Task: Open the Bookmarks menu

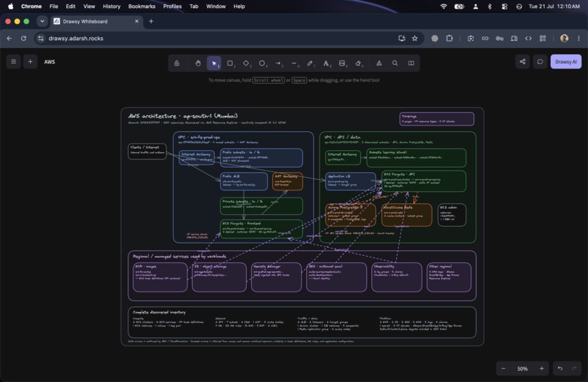Action: click(142, 7)
